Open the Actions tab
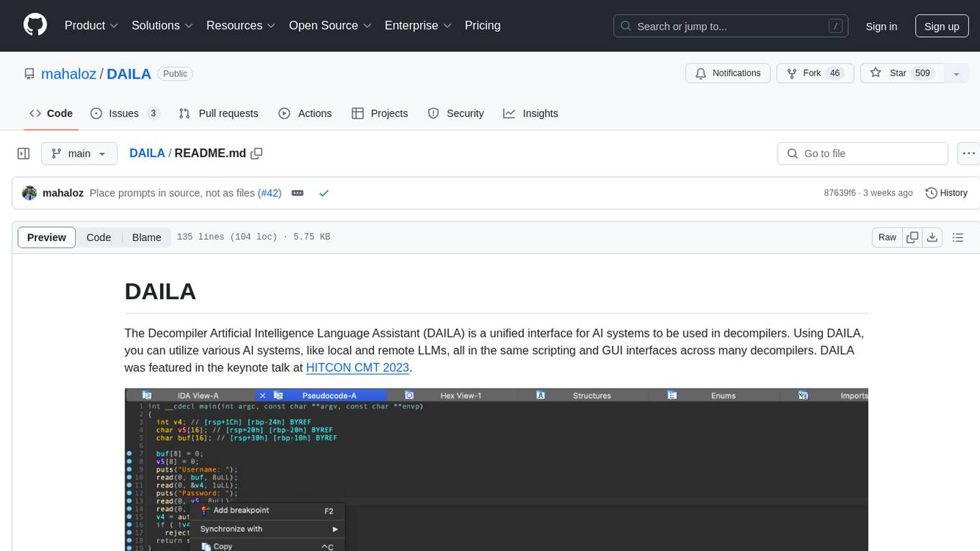Viewport: 980px width, 551px height. pos(305,113)
